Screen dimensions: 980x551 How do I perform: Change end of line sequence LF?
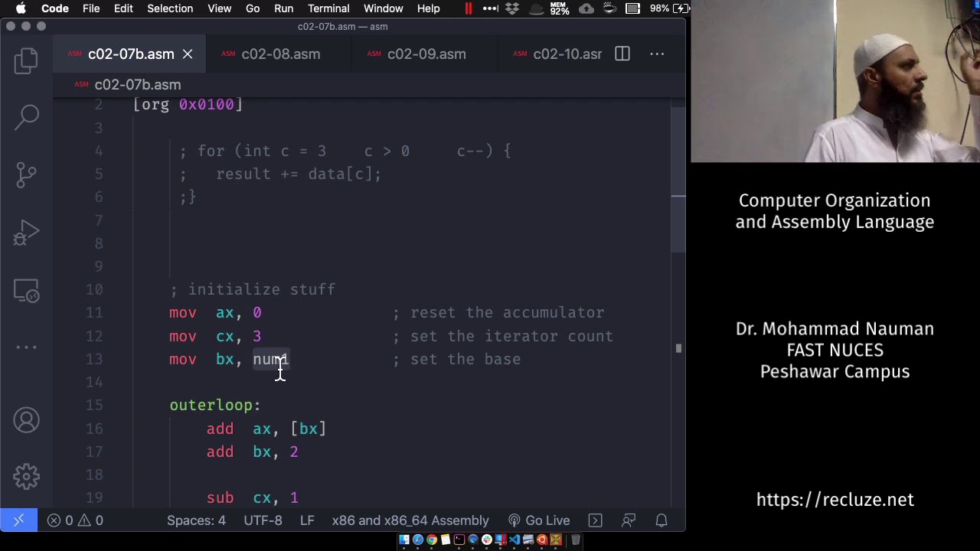pyautogui.click(x=307, y=520)
